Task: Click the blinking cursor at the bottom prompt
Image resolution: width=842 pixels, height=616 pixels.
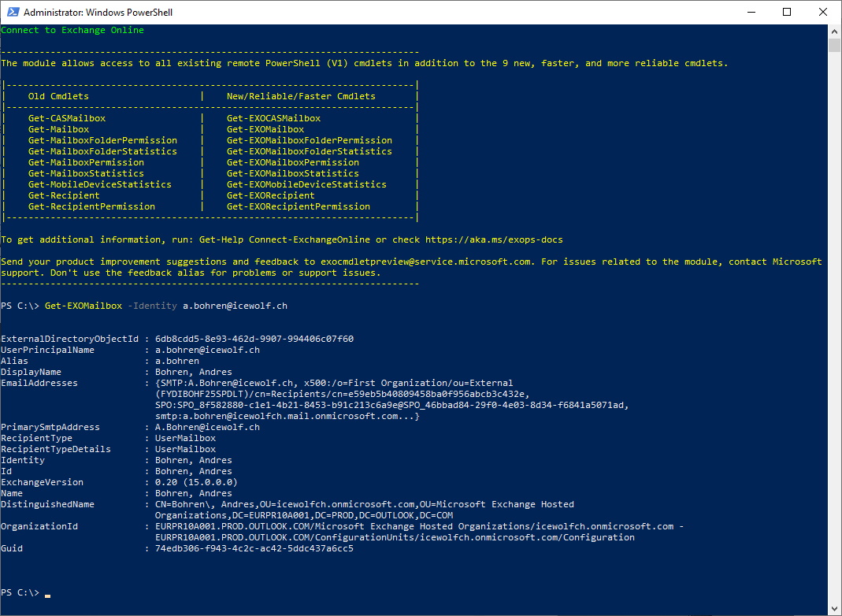Action: (x=48, y=596)
